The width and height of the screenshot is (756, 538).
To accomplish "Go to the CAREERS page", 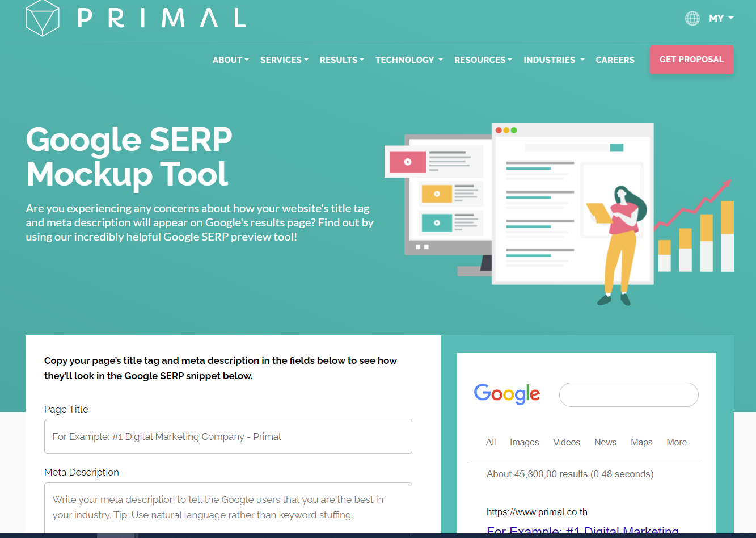I will [x=615, y=60].
